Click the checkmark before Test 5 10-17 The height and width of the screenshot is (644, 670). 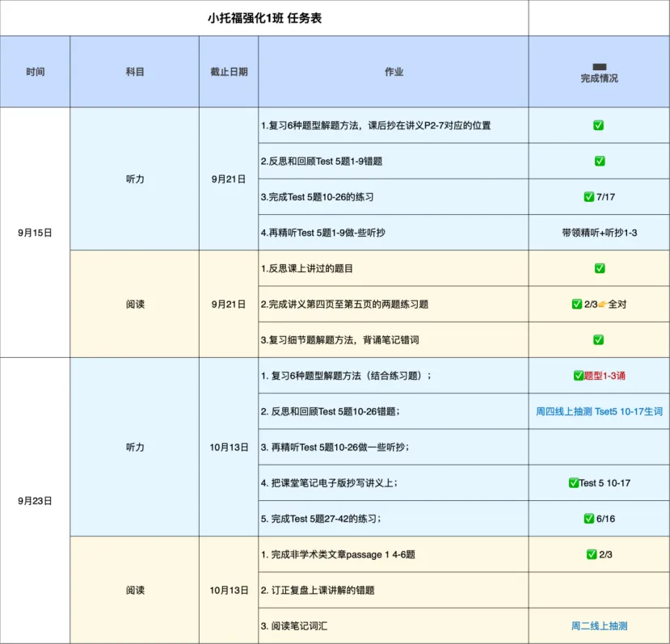click(574, 483)
